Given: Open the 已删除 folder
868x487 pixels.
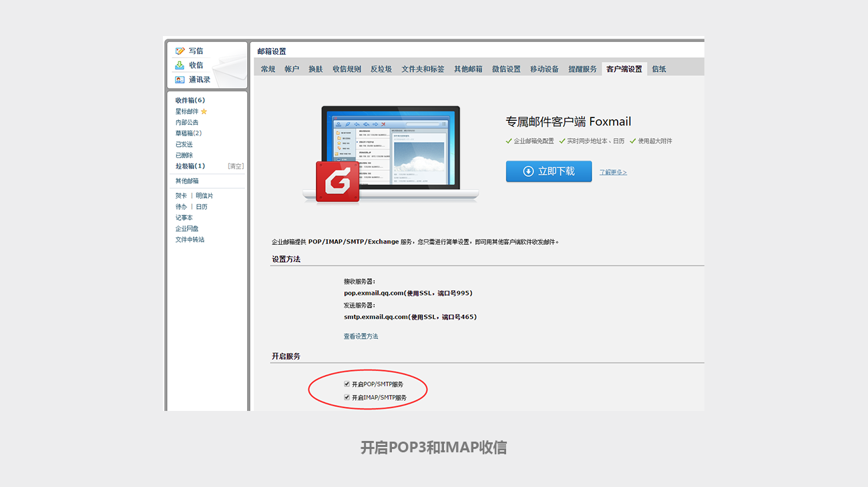Looking at the screenshot, I should tap(184, 155).
